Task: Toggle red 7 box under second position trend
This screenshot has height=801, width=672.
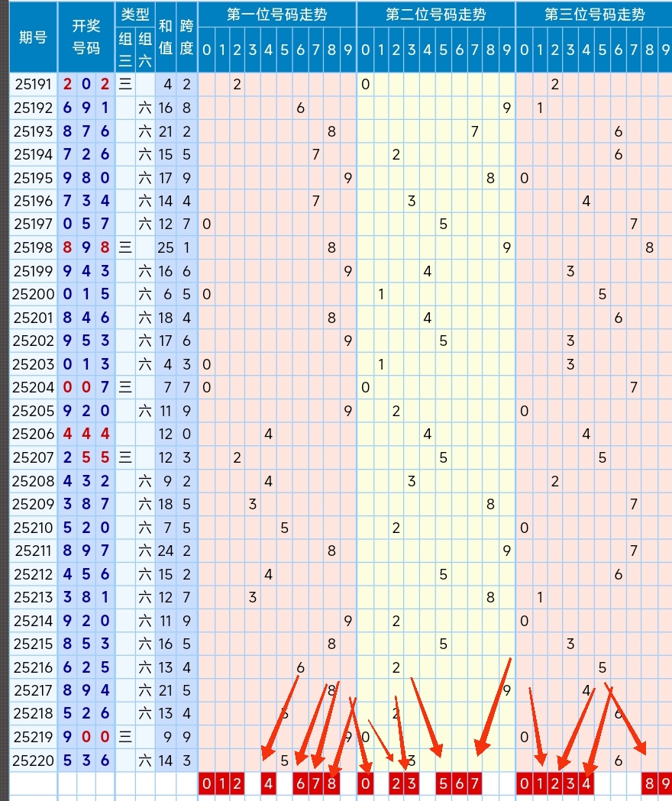Action: pos(475,783)
